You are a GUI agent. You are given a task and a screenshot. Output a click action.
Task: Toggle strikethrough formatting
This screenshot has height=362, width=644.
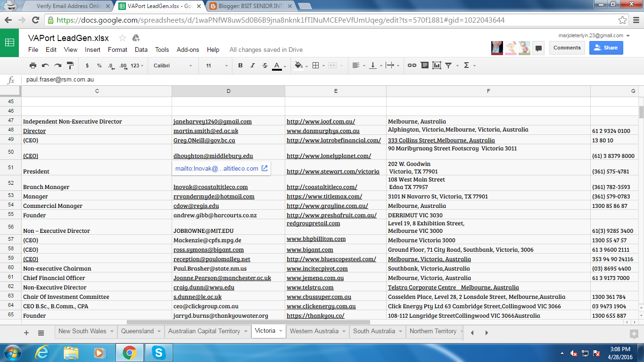click(x=265, y=66)
